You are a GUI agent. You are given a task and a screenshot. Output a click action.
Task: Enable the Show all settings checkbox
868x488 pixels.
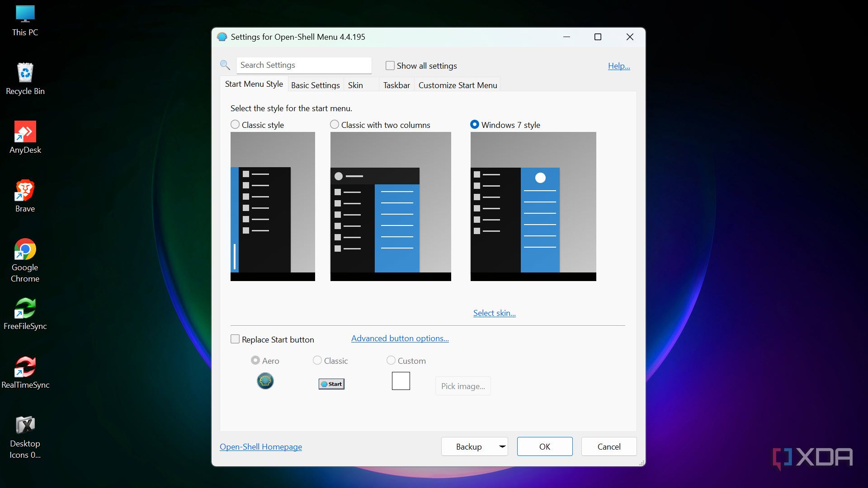(x=390, y=66)
